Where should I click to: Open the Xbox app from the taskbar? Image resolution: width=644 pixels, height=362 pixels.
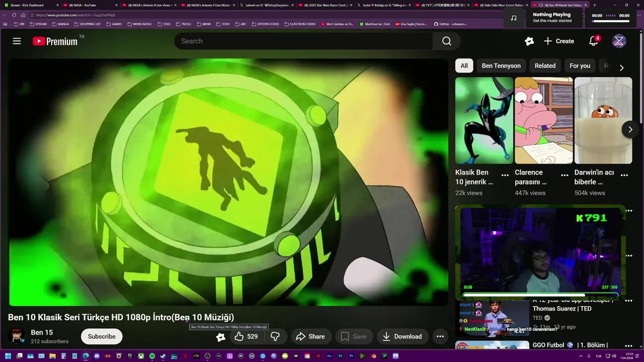point(141,356)
